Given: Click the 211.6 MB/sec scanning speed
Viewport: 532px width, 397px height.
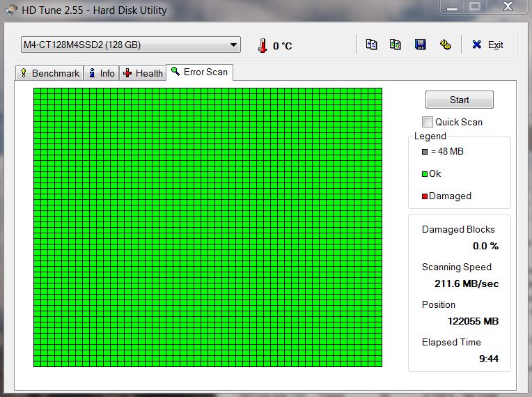Looking at the screenshot, I should (467, 283).
